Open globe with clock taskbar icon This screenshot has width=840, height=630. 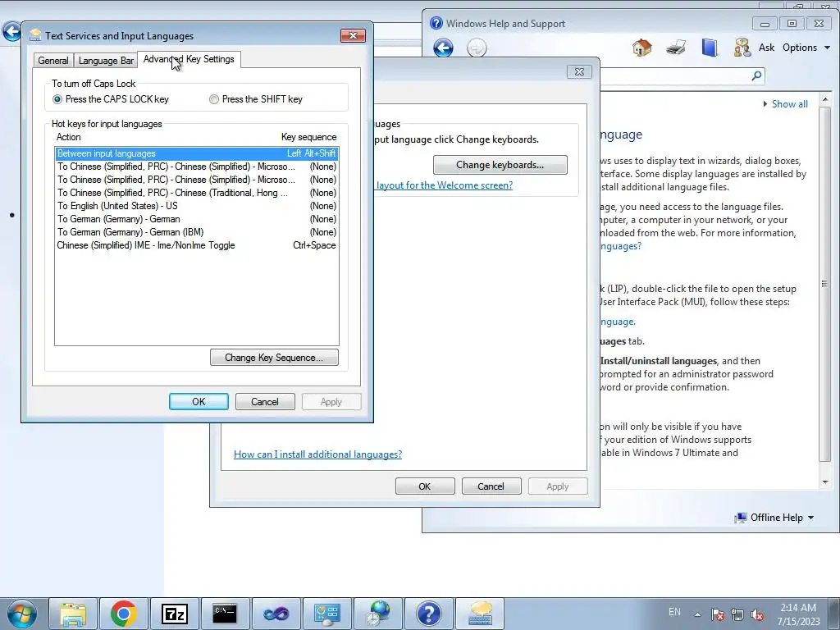click(x=377, y=614)
